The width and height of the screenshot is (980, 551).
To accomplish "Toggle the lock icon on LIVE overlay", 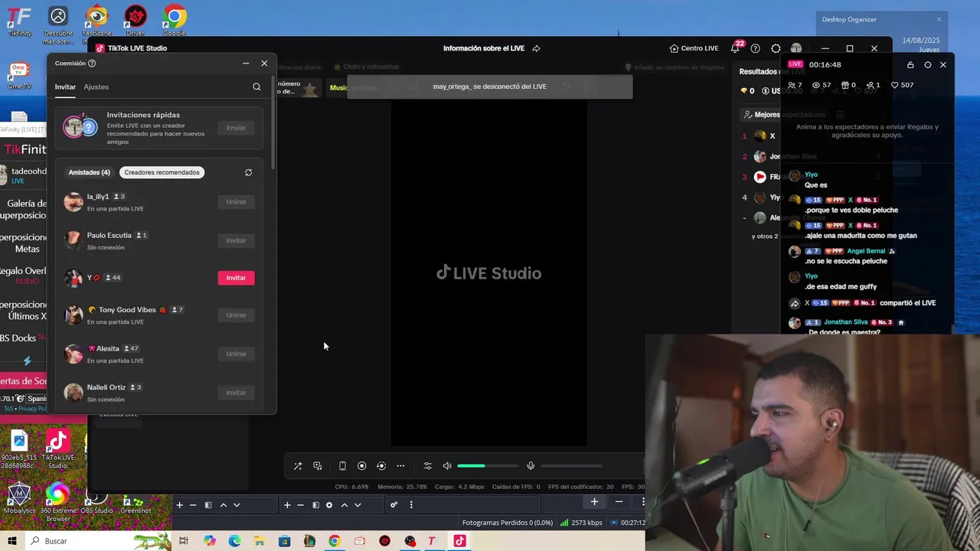I will click(x=910, y=65).
